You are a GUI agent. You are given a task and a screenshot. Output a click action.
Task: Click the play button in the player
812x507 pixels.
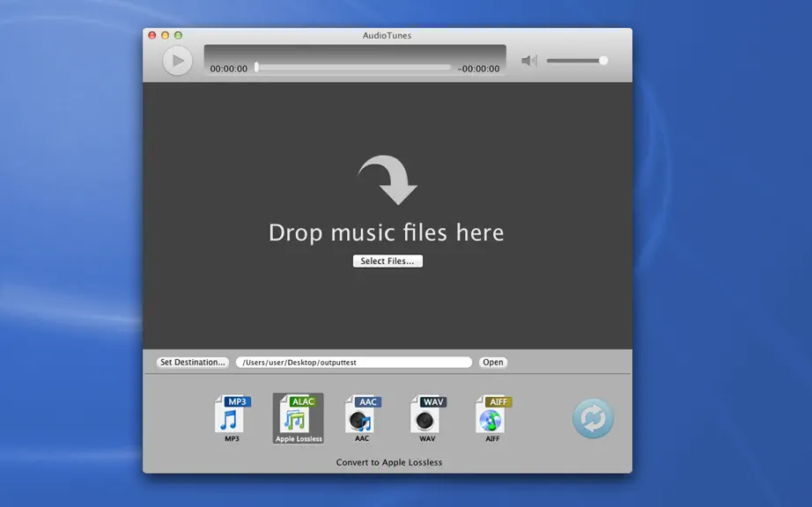178,61
